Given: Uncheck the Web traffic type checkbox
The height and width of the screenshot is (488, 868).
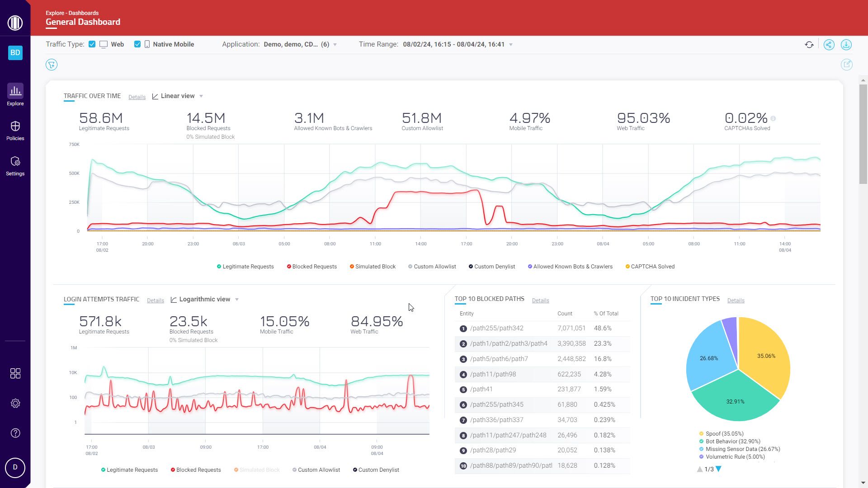Looking at the screenshot, I should coord(92,44).
